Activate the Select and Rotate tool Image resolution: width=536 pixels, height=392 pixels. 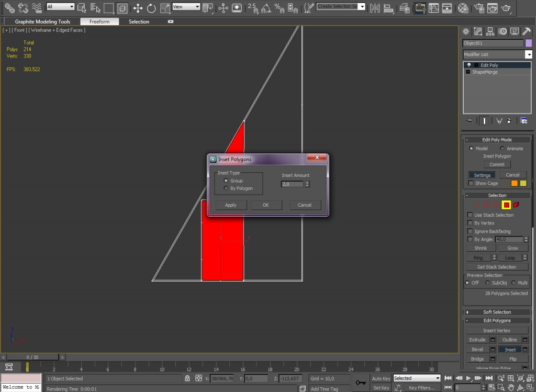pyautogui.click(x=151, y=7)
